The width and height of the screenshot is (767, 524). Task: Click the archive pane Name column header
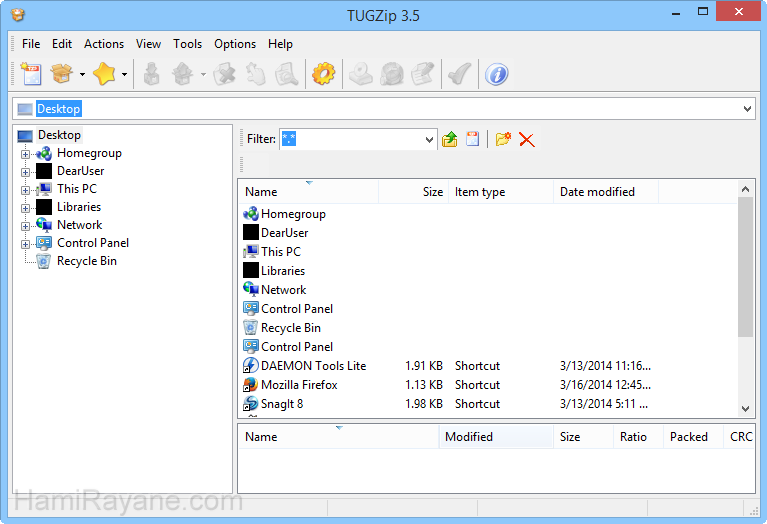(x=338, y=436)
